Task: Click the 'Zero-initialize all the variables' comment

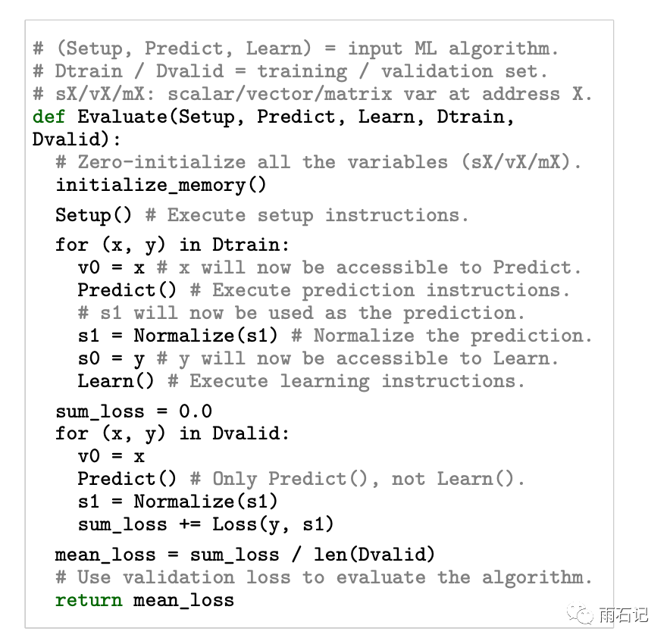Action: [x=318, y=162]
